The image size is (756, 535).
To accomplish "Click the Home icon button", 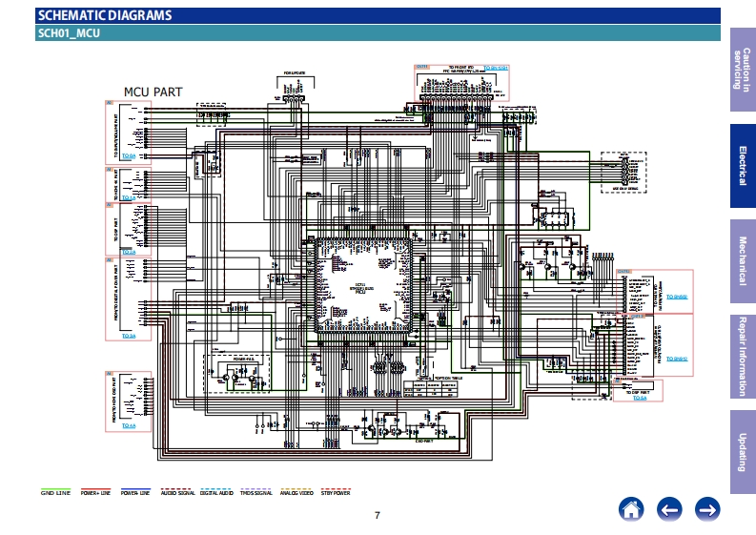I will [631, 509].
